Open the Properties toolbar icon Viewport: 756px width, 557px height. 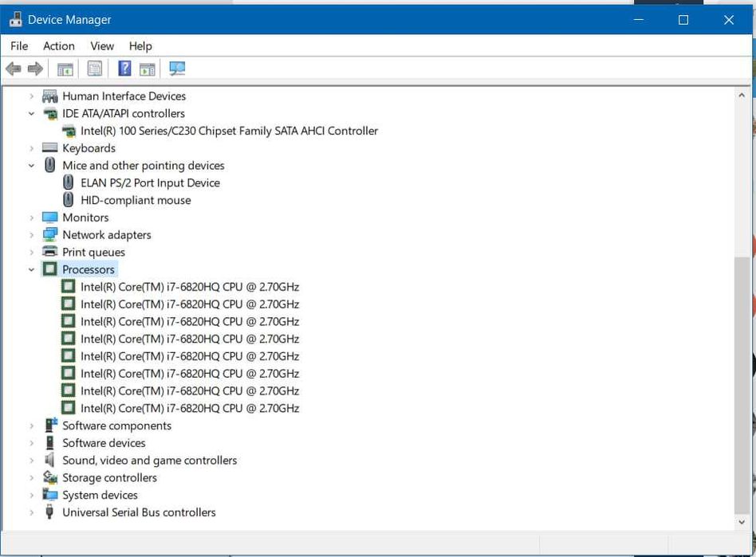(x=94, y=69)
